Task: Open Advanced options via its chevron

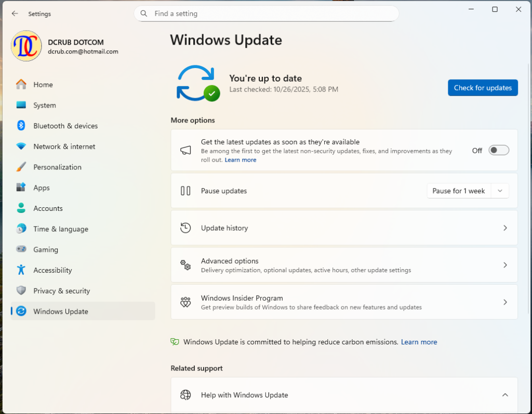Action: [x=505, y=265]
